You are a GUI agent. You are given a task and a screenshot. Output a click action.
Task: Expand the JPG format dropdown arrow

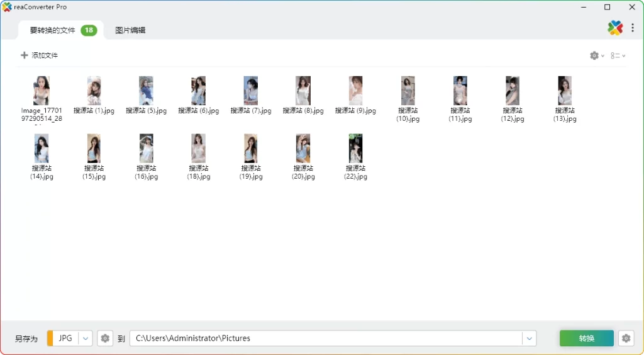tap(86, 339)
